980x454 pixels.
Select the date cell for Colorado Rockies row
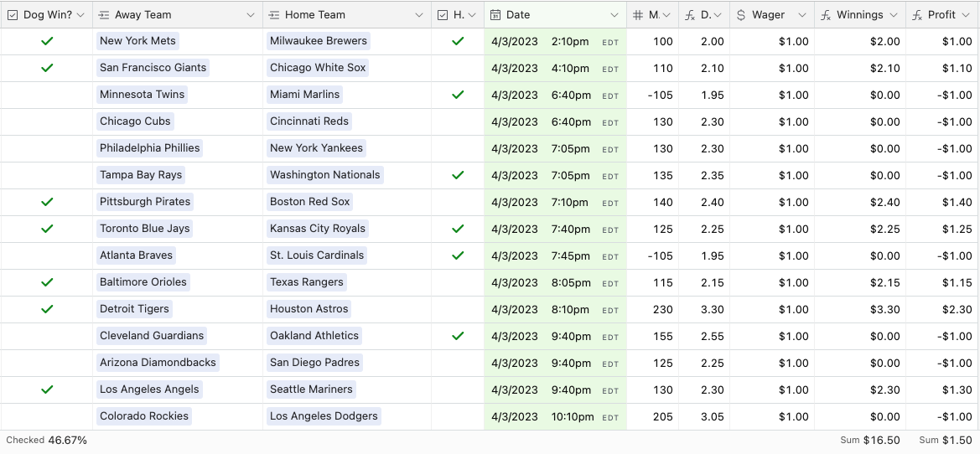[554, 416]
